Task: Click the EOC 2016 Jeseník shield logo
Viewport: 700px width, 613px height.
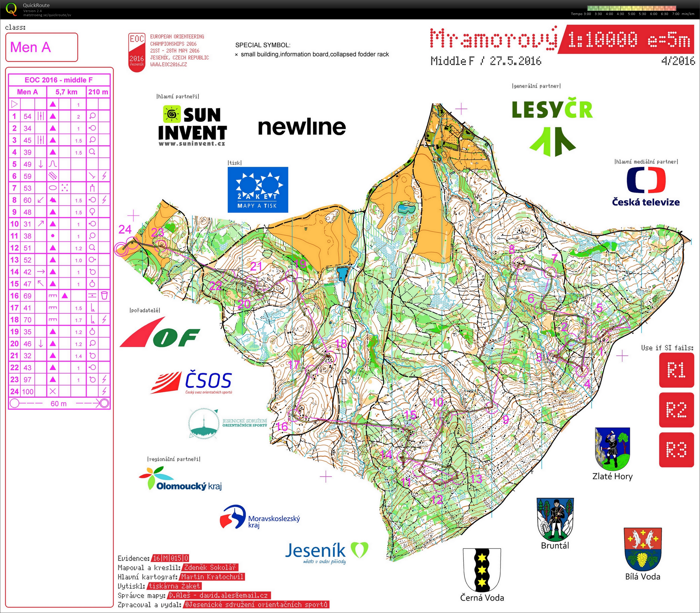Action: pos(137,52)
